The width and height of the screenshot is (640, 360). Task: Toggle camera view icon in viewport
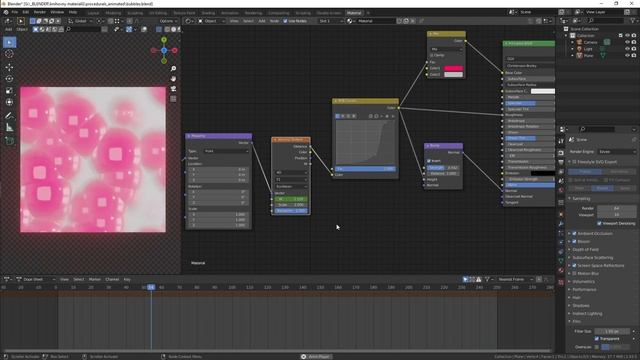(173, 89)
